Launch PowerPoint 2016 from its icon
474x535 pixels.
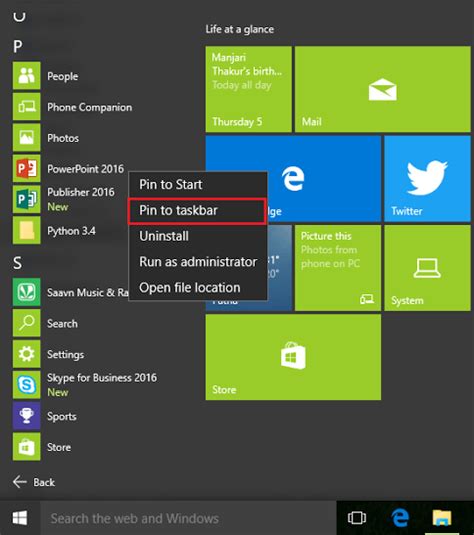[27, 169]
